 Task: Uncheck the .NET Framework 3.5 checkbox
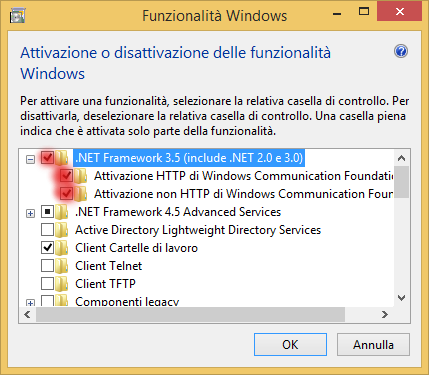click(47, 158)
